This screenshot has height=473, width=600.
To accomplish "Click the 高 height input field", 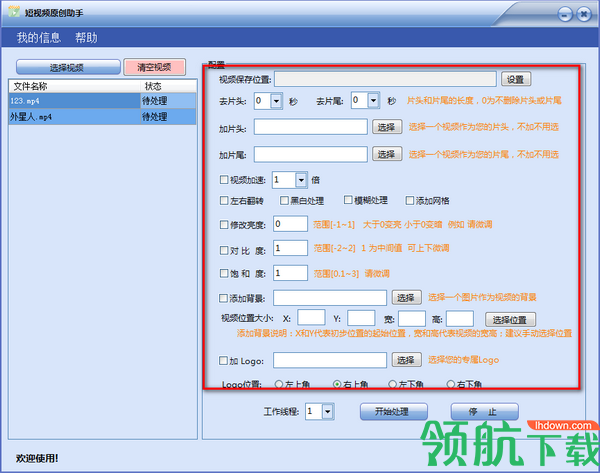I will [x=460, y=318].
